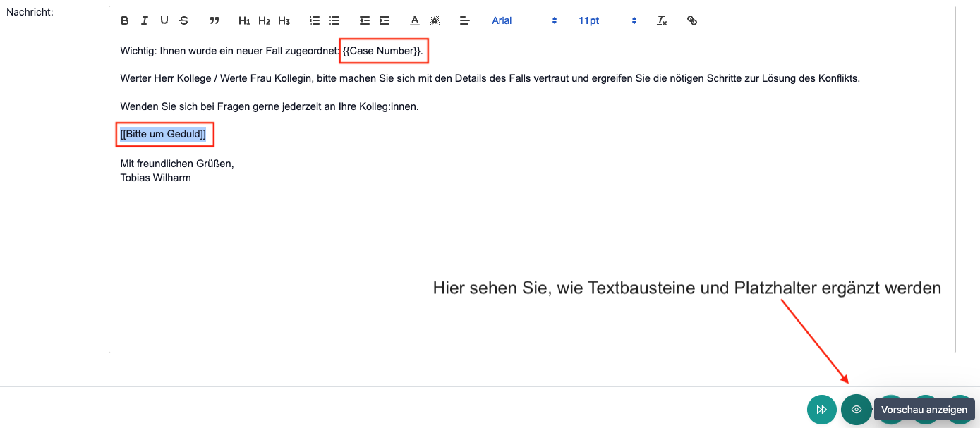Click the double-arrow forward button
Image resolution: width=980 pixels, height=428 pixels.
822,410
